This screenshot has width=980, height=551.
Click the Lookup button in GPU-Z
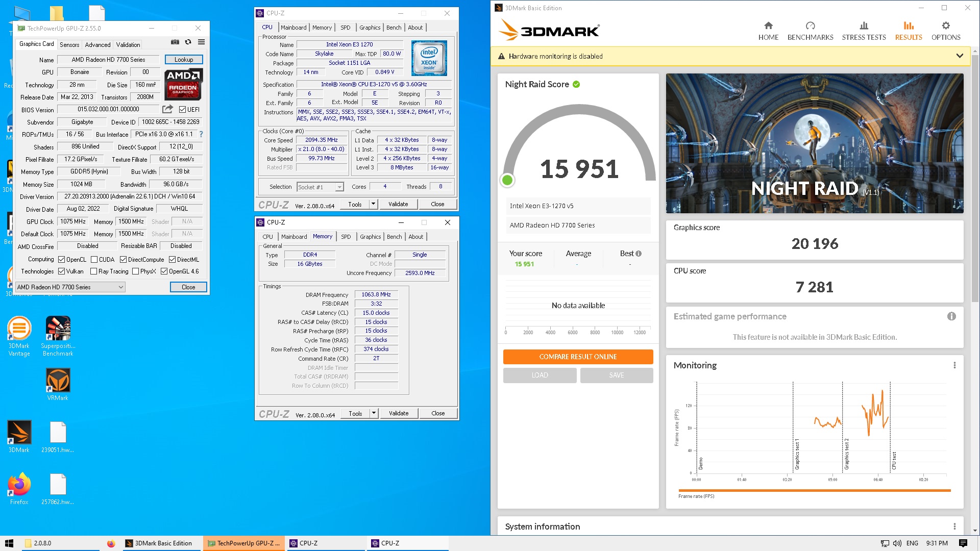pyautogui.click(x=184, y=60)
